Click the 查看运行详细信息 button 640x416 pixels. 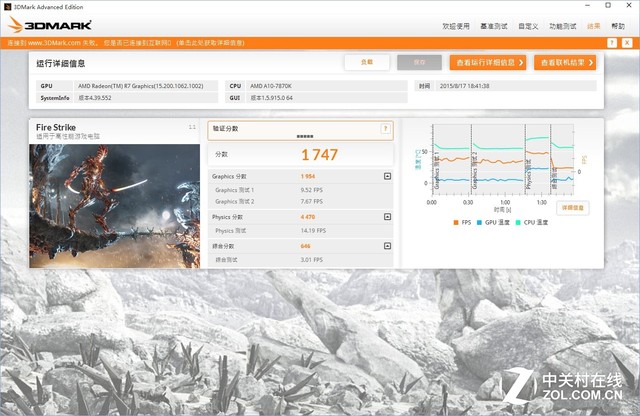pos(488,63)
